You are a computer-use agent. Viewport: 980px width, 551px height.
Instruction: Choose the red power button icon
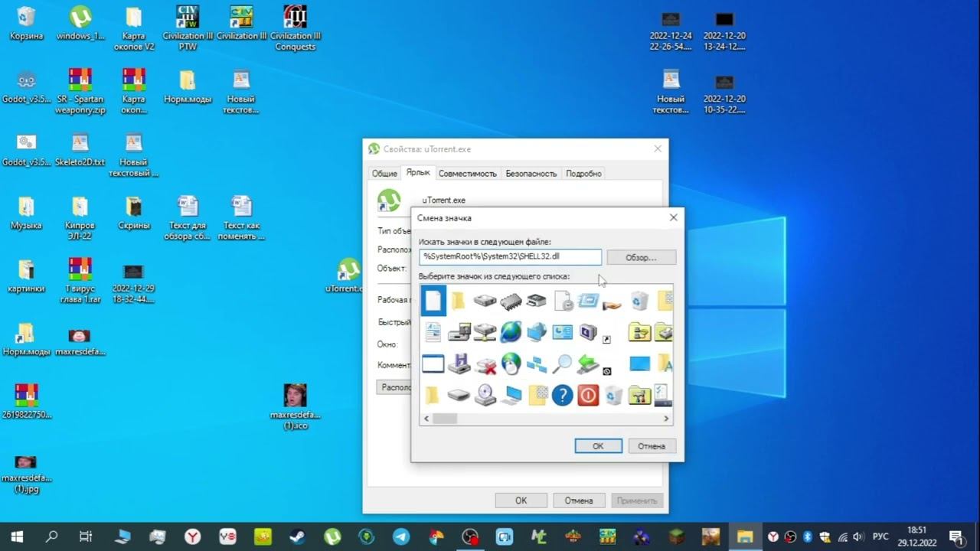click(588, 395)
